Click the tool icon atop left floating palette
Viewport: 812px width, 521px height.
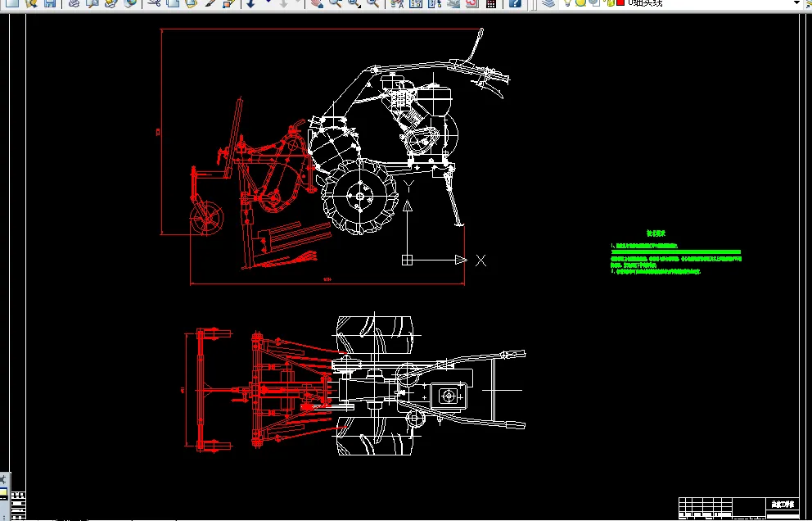point(3,478)
